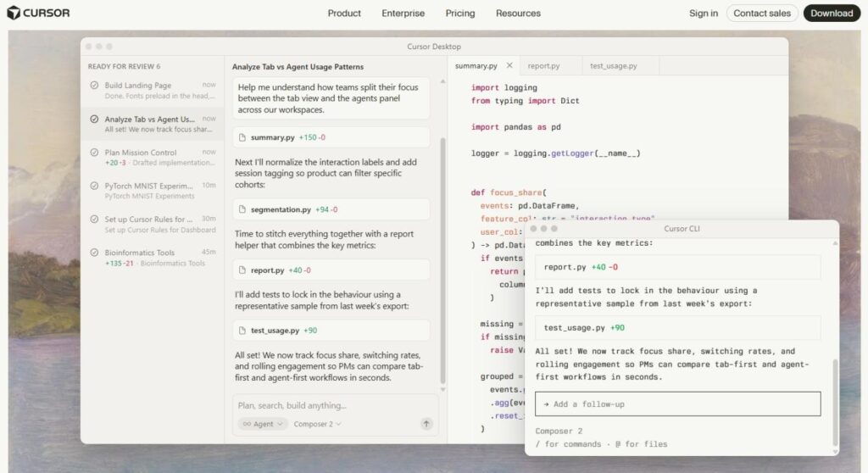Viewport: 868px width, 473px height.
Task: Click report.py +40 -0 in Cursor CLI
Action: [677, 267]
